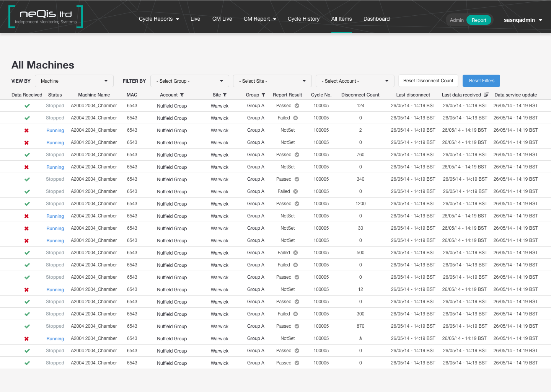
Task: Open the Select Site dropdown
Action: (272, 81)
